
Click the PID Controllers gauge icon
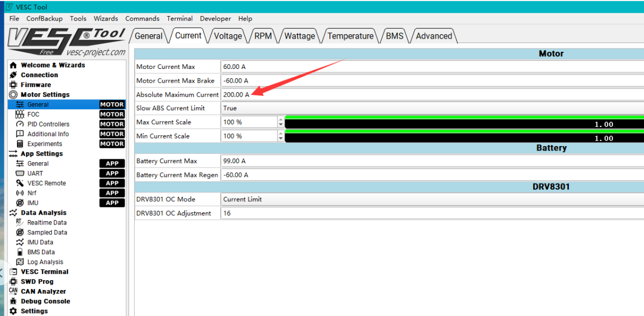[20, 124]
